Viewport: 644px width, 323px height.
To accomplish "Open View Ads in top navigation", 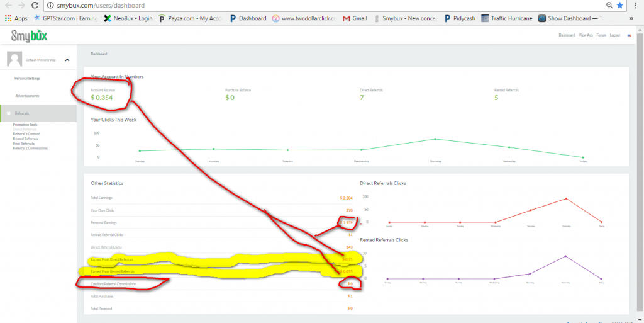I will [x=586, y=35].
